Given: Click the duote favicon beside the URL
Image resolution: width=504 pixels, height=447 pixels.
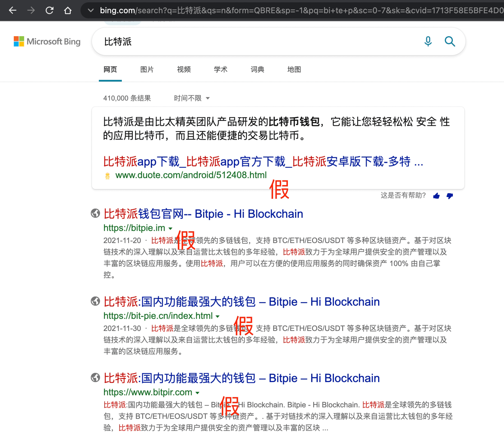Looking at the screenshot, I should click(x=107, y=176).
